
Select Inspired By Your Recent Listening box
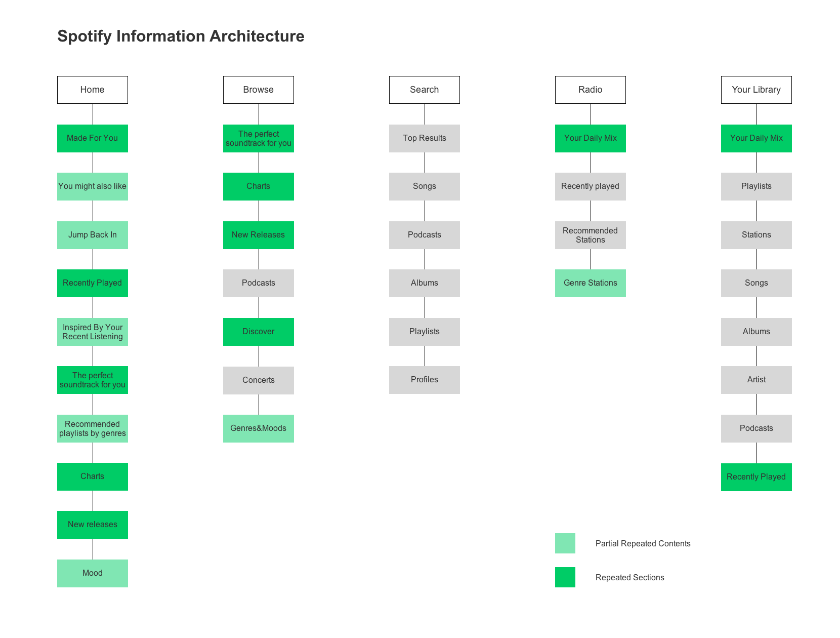[92, 332]
